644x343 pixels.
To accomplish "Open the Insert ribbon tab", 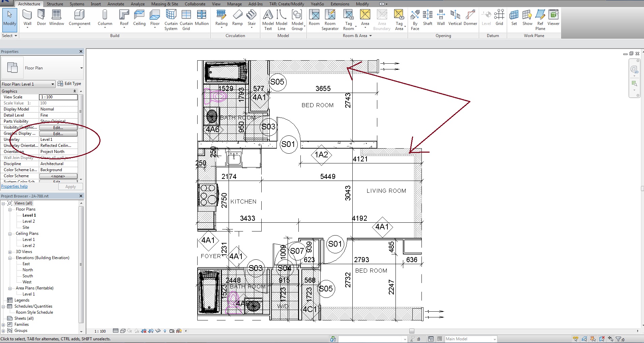I will [x=96, y=4].
